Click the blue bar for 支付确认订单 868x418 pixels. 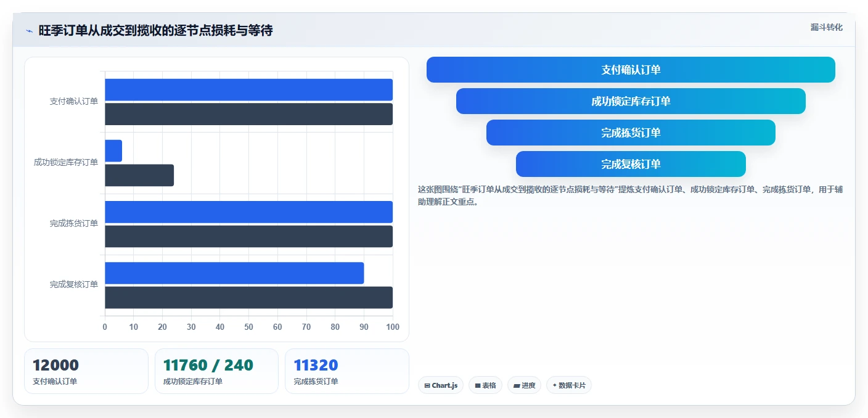(248, 89)
